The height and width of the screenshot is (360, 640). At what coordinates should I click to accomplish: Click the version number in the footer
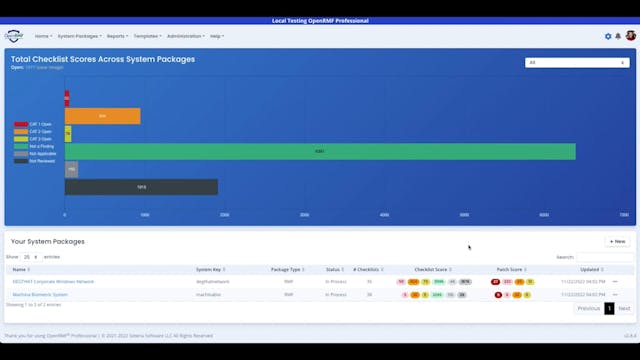(x=630, y=336)
